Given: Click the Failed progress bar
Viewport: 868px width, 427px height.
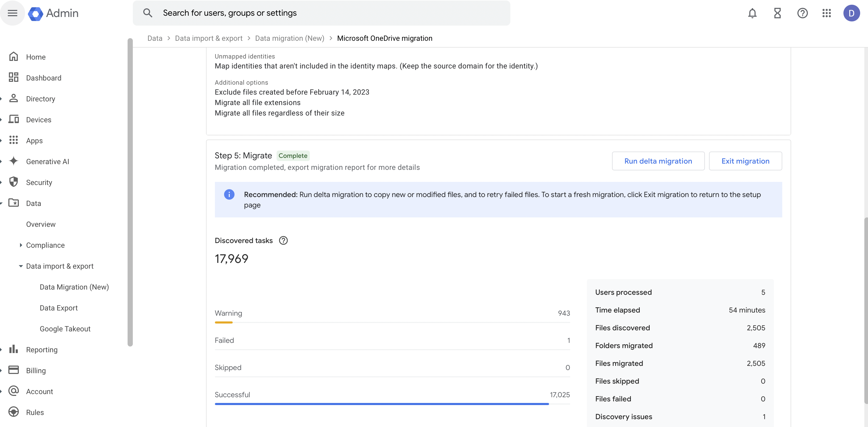Looking at the screenshot, I should [392, 350].
